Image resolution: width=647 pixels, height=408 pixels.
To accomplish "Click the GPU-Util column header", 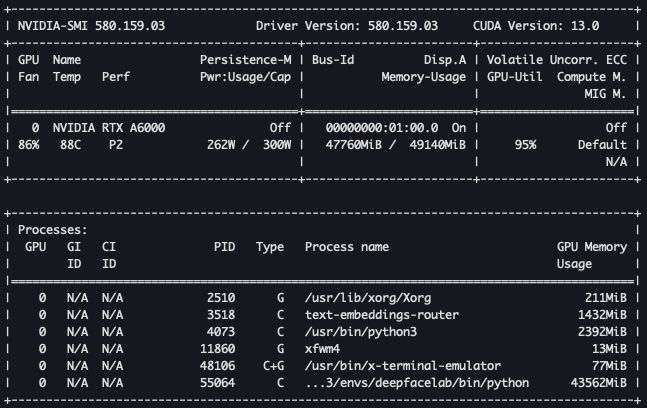I will coord(515,77).
